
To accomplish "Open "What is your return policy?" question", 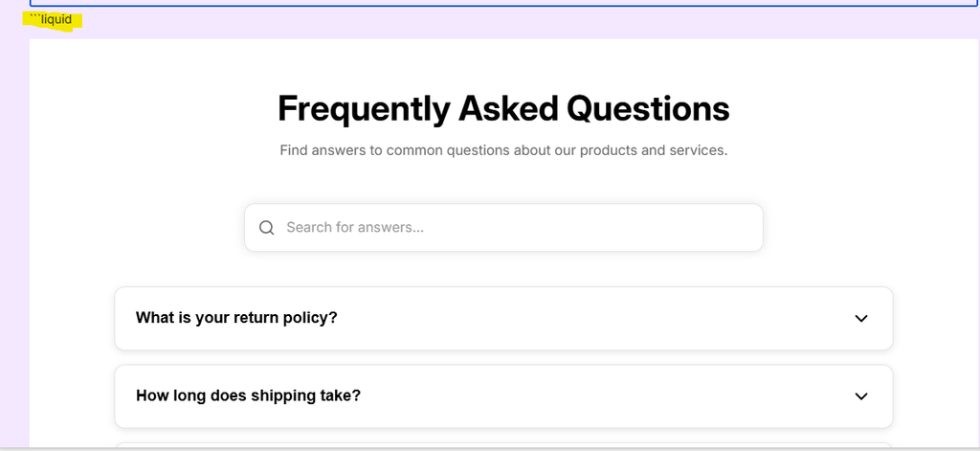I will 236,318.
